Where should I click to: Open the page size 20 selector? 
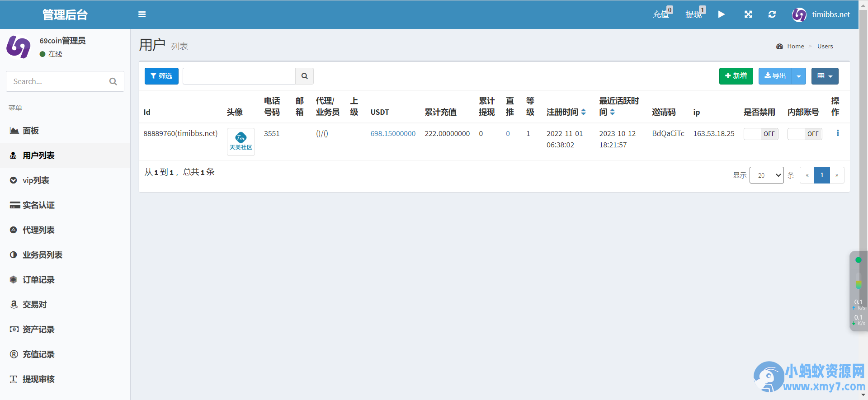pos(767,175)
